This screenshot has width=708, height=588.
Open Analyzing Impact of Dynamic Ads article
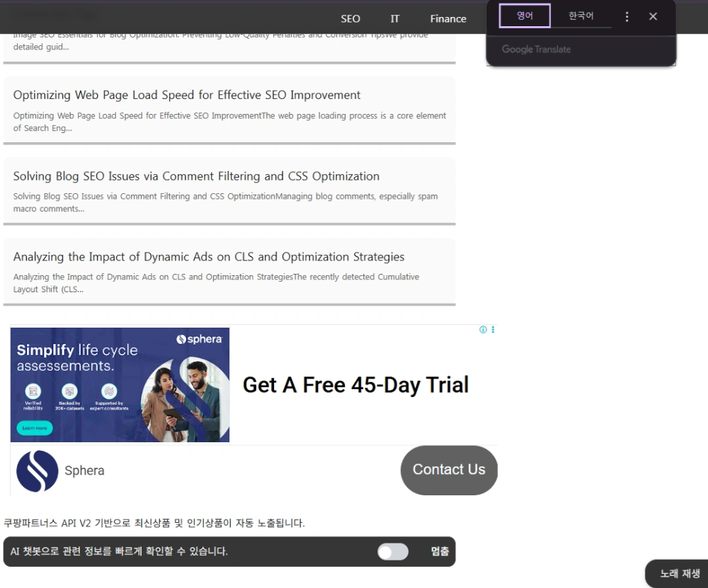point(209,257)
